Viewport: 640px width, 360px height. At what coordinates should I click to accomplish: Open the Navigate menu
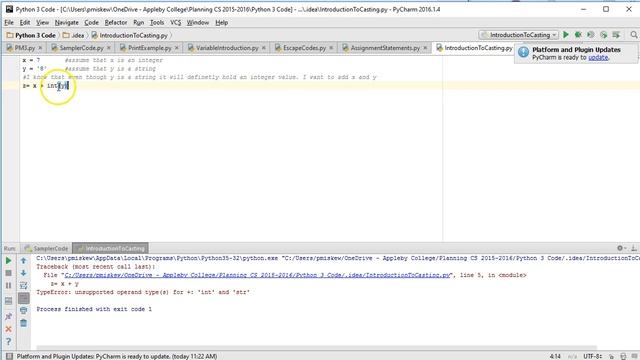(x=67, y=22)
